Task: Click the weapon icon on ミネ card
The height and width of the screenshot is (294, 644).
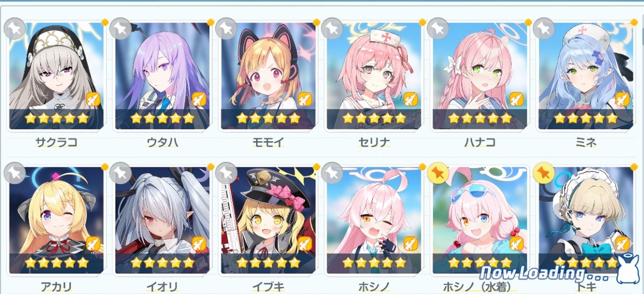Action: (x=623, y=99)
